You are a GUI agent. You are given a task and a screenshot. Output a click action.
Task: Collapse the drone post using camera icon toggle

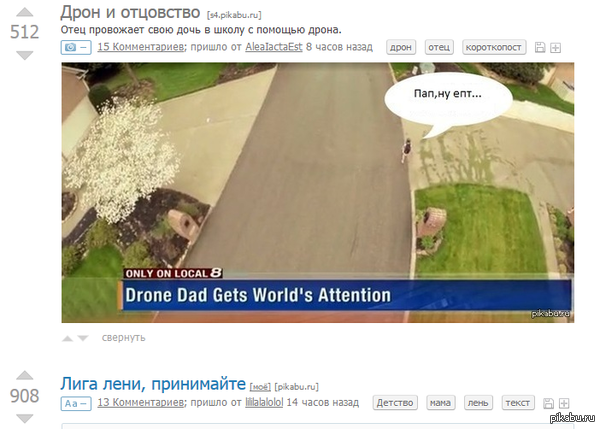coord(76,47)
